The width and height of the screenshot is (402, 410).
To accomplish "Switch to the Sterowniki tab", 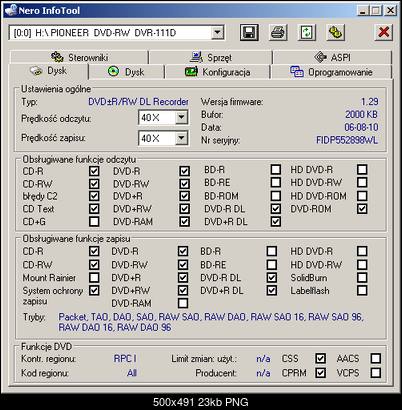I will 79,57.
